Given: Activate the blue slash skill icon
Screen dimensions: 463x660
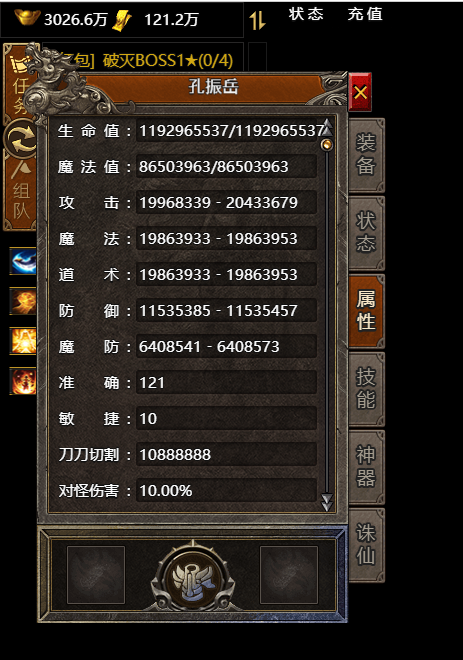Looking at the screenshot, I should pyautogui.click(x=23, y=261).
